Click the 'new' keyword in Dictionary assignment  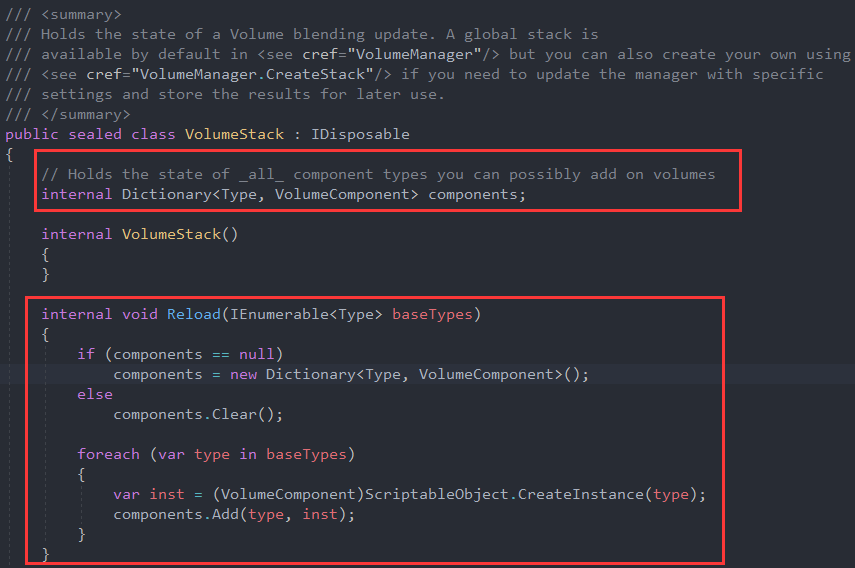(x=243, y=374)
